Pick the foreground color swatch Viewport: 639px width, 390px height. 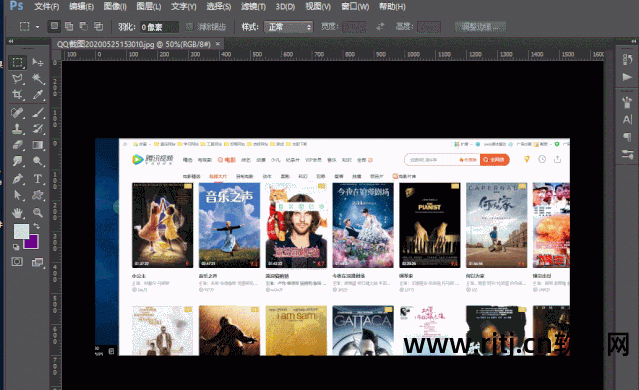click(21, 231)
